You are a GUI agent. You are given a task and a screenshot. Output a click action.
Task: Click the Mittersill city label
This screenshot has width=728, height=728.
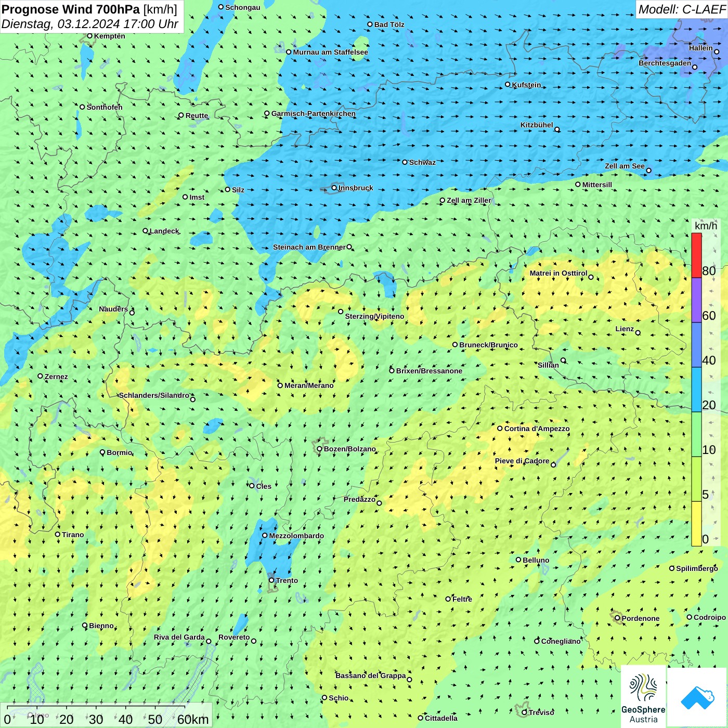597,185
